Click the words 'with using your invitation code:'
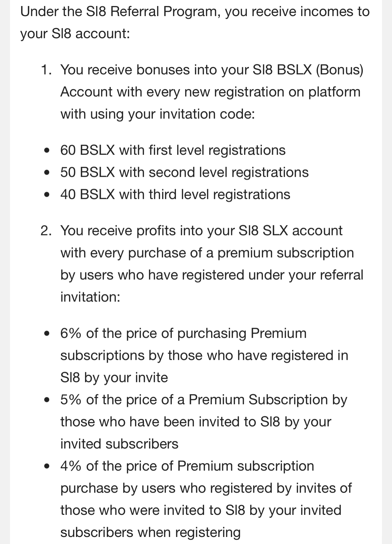The image size is (392, 544). pyautogui.click(x=157, y=114)
